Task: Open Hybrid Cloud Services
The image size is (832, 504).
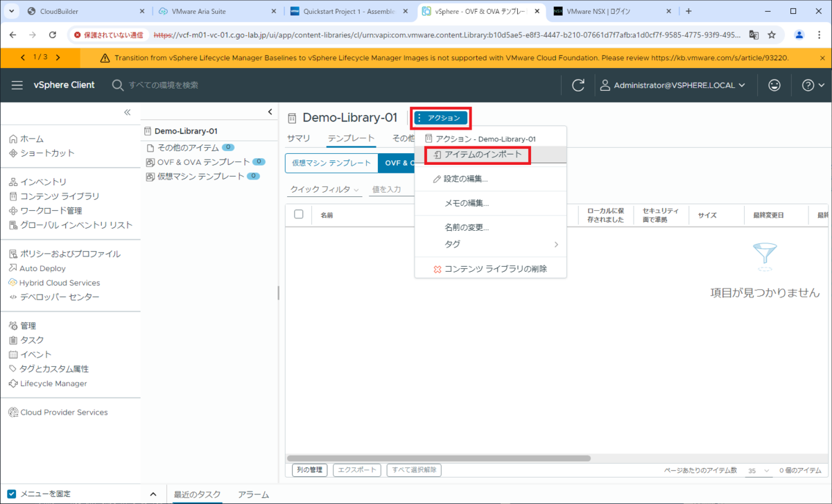Action: click(54, 283)
